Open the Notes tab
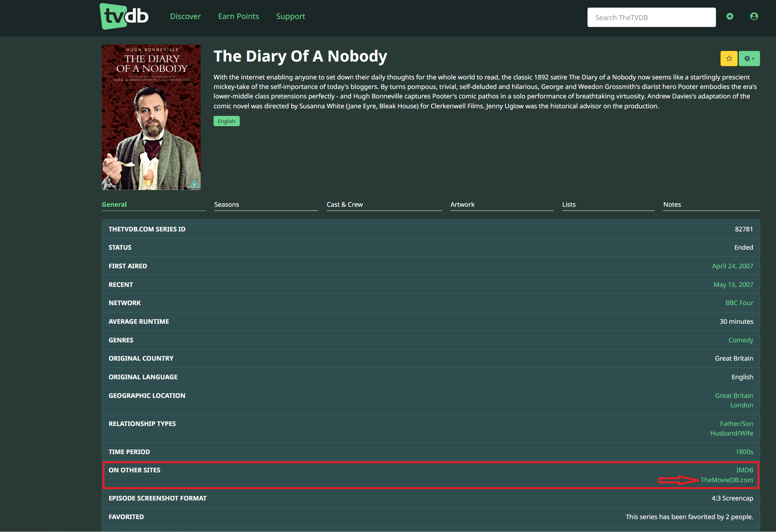This screenshot has height=532, width=776. click(672, 204)
